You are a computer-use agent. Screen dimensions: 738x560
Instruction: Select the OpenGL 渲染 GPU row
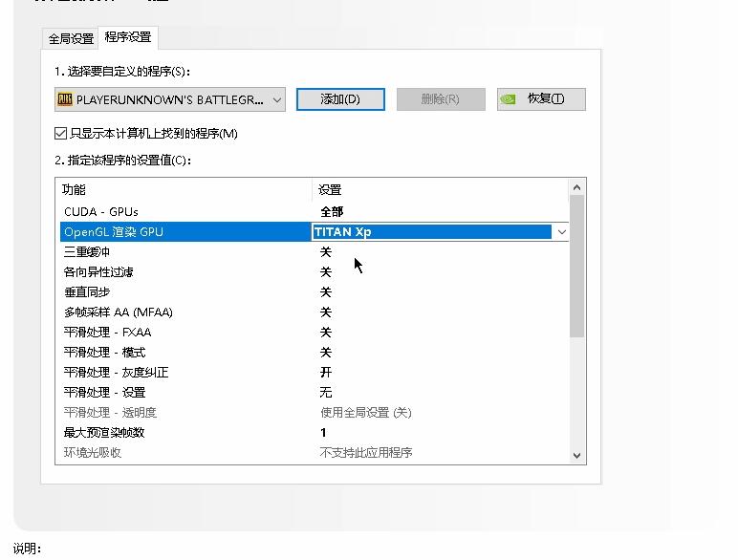point(315,232)
